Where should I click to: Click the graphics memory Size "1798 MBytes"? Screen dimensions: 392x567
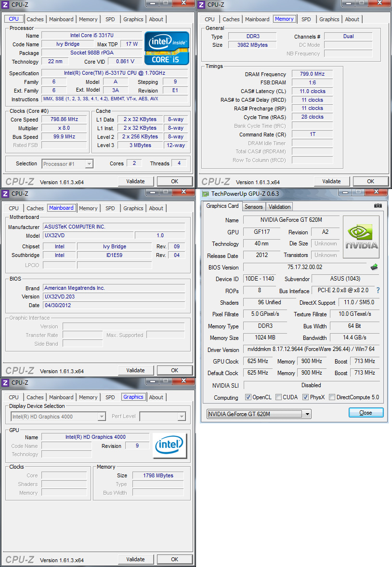click(158, 475)
